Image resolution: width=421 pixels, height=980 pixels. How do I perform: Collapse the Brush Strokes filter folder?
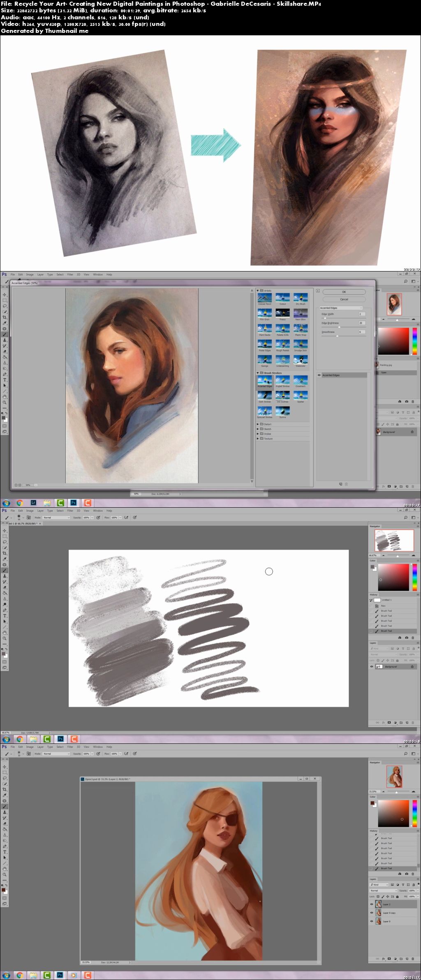tap(258, 373)
